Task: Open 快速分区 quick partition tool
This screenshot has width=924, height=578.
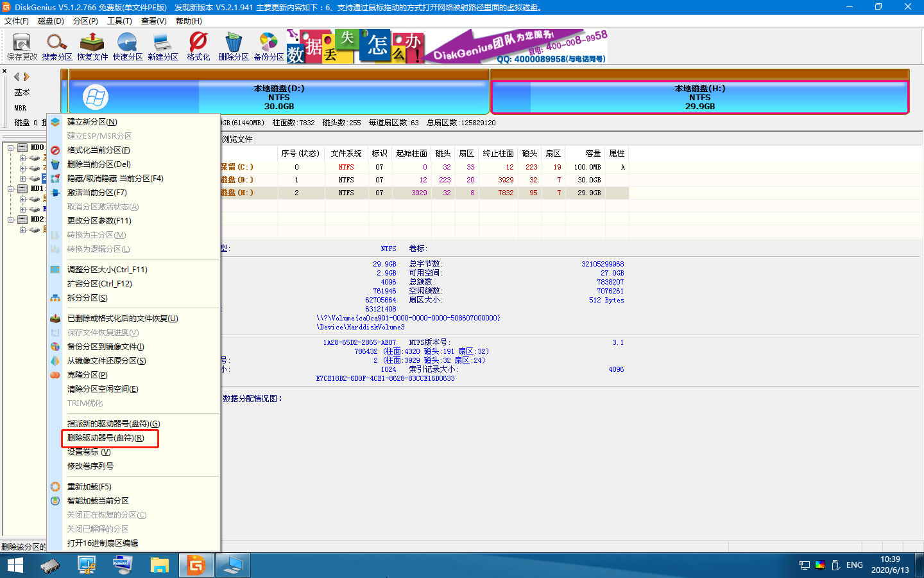Action: pos(128,46)
